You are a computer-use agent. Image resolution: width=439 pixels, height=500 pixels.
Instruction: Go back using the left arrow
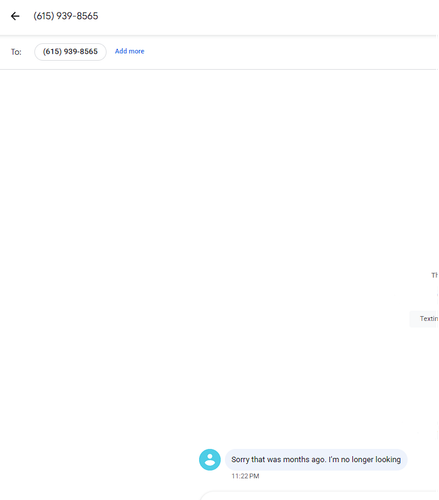[x=15, y=16]
